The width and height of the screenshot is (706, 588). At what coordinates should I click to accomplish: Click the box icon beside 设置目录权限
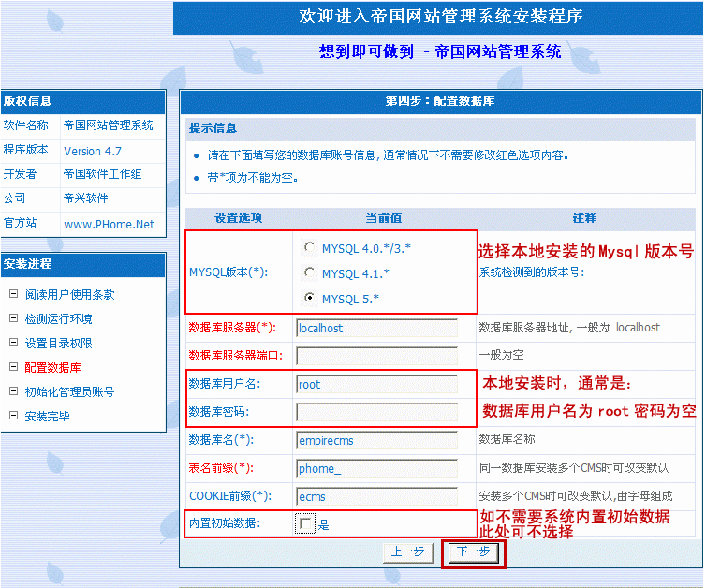click(x=13, y=343)
